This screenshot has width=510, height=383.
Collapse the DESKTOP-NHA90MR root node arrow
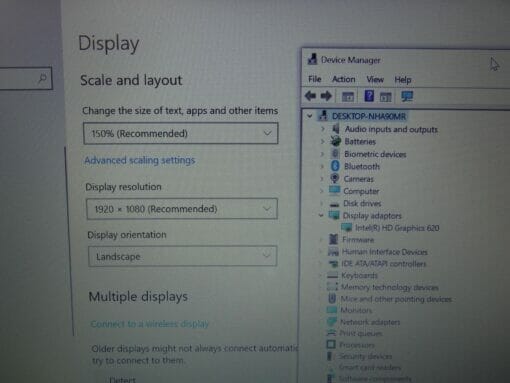310,116
